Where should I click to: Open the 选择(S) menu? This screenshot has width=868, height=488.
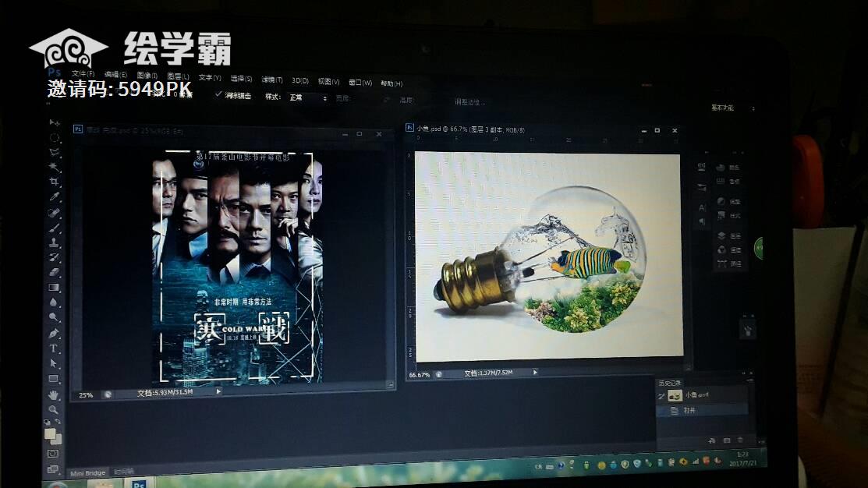pyautogui.click(x=241, y=79)
